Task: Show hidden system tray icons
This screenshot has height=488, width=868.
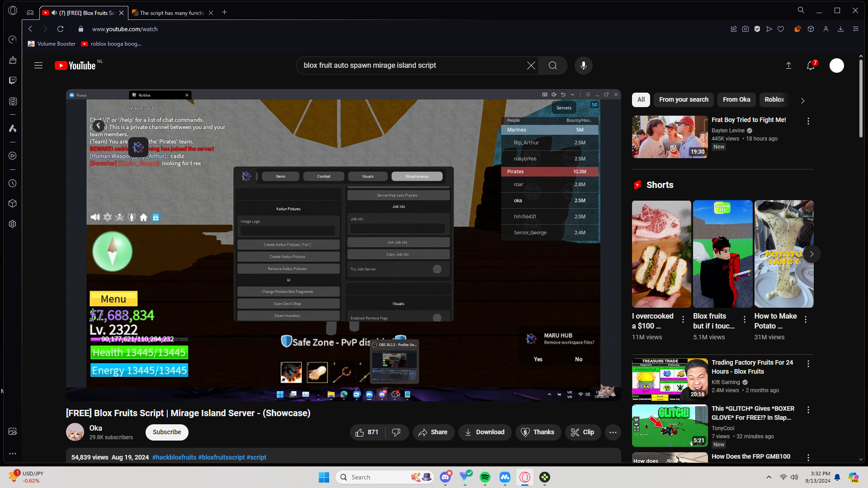Action: pos(769,477)
